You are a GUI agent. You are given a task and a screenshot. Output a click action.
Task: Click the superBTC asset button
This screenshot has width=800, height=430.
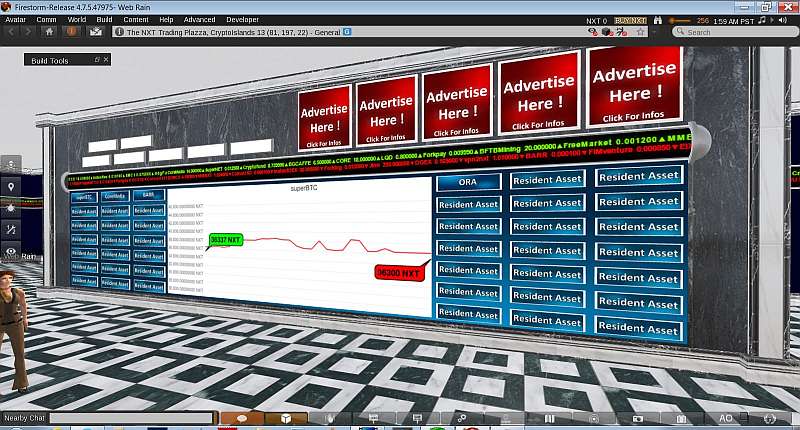point(84,197)
